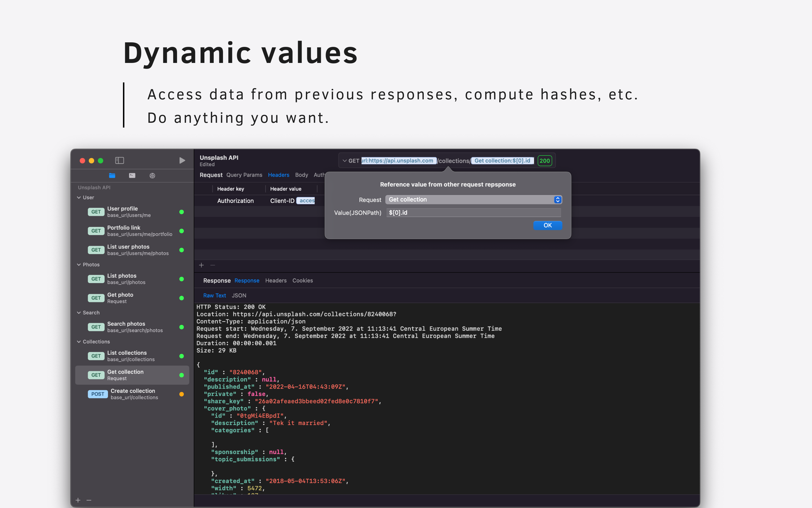Open the GET method dropdown chevron
The height and width of the screenshot is (508, 812).
pos(345,161)
